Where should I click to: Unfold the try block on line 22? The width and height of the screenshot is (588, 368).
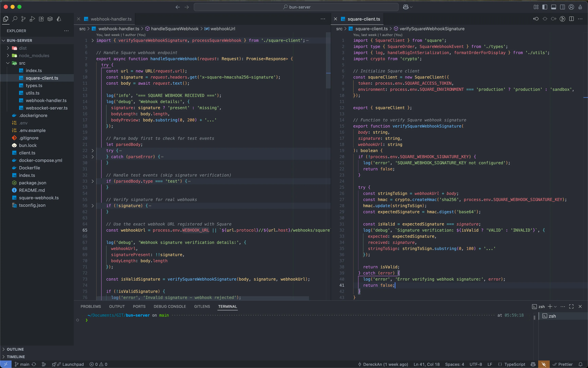(93, 151)
